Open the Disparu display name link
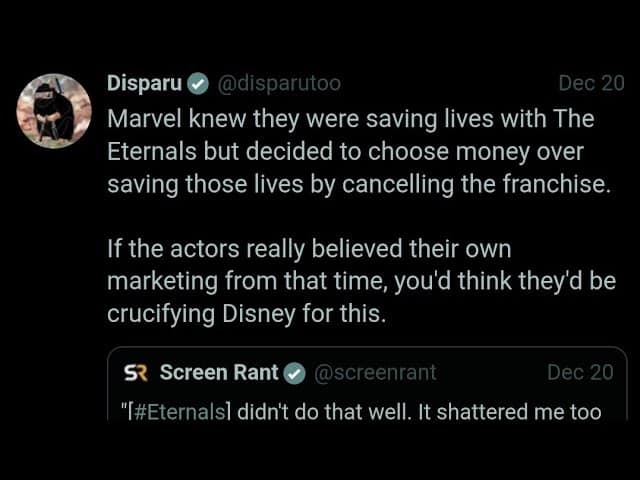 pos(144,84)
